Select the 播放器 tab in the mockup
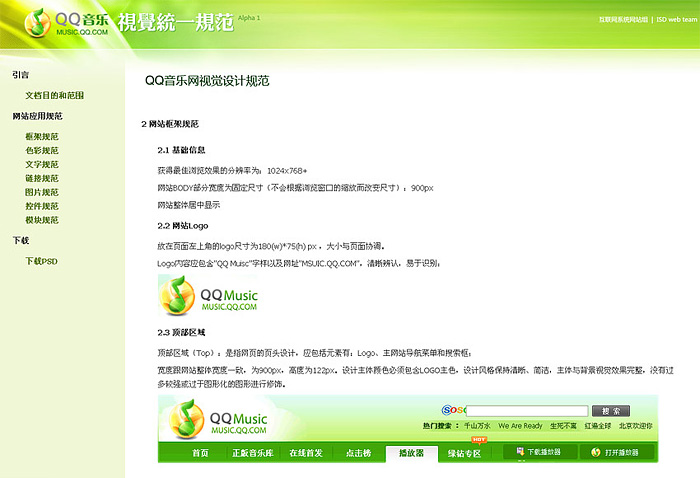 click(412, 453)
